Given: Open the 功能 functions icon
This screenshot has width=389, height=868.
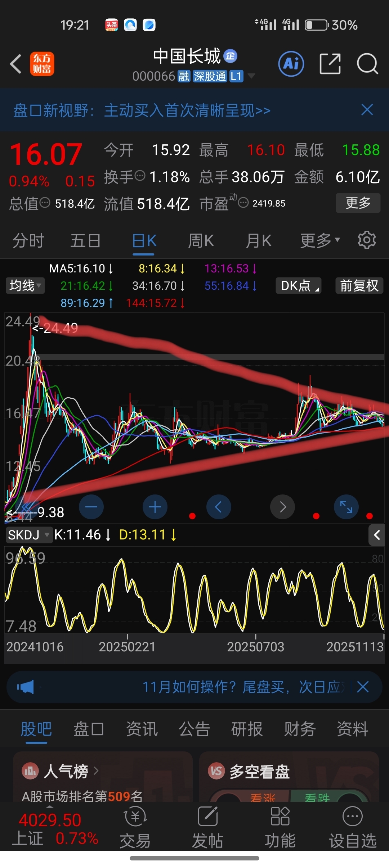Looking at the screenshot, I should [x=280, y=827].
